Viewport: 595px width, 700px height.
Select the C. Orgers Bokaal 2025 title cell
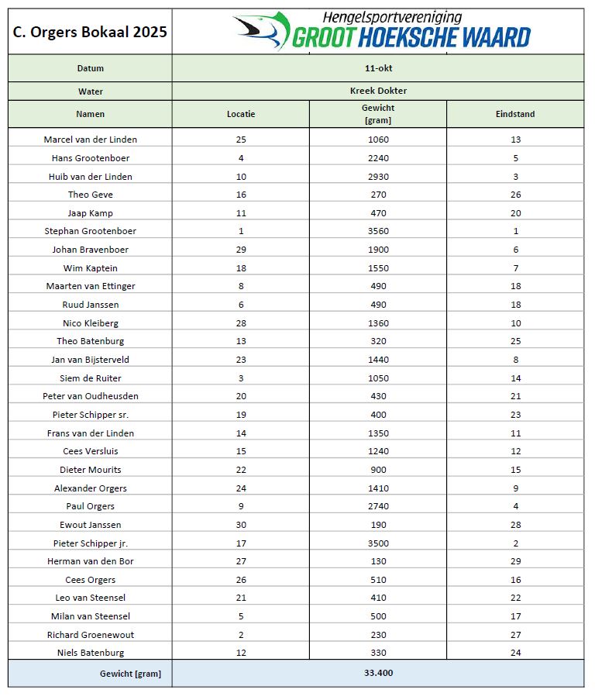click(x=90, y=33)
